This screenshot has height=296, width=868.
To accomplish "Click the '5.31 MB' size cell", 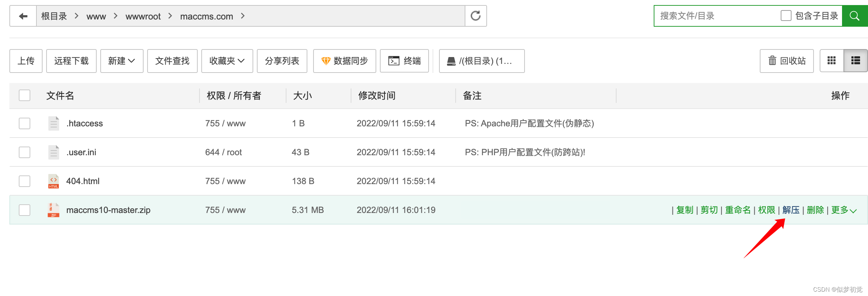I will [308, 210].
